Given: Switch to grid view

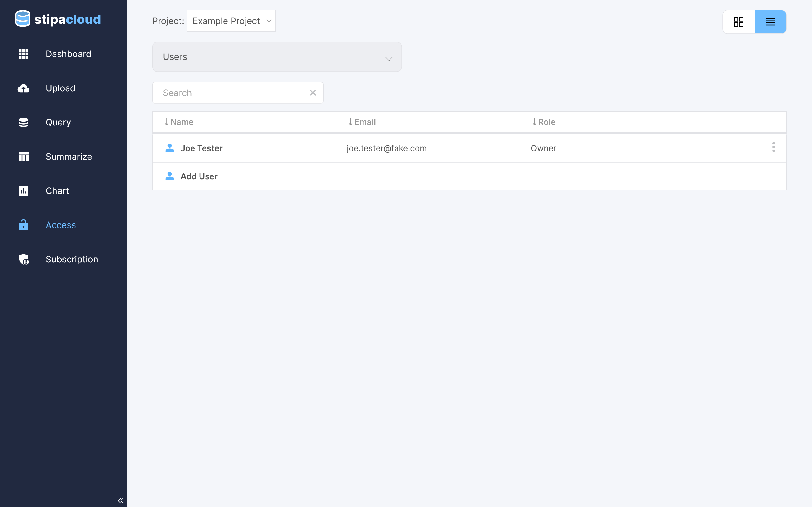Looking at the screenshot, I should click(738, 22).
